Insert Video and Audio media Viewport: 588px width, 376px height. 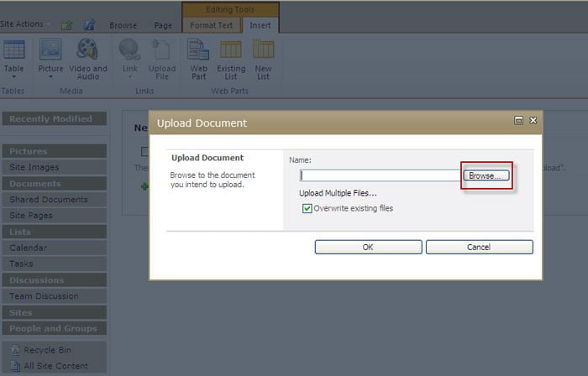click(x=87, y=60)
